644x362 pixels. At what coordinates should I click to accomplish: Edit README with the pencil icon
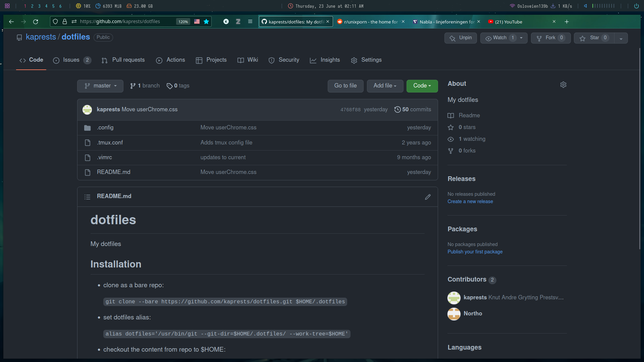428,197
